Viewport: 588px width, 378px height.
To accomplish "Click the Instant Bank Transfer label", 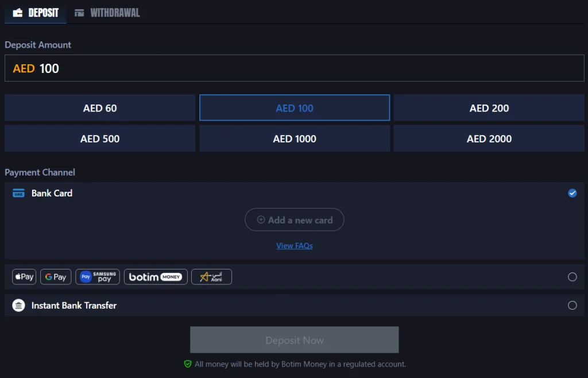I will (74, 306).
